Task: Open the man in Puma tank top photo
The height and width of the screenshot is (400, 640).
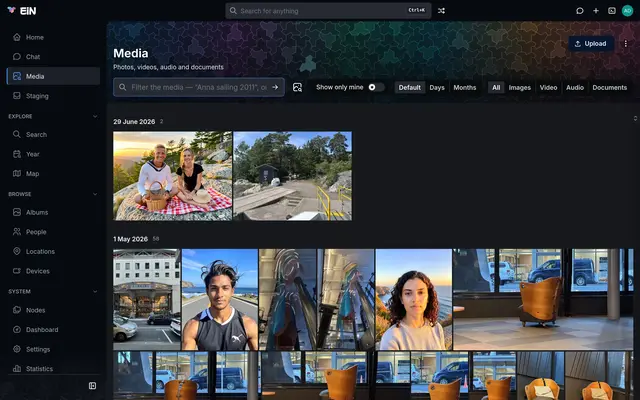Action: tap(220, 300)
